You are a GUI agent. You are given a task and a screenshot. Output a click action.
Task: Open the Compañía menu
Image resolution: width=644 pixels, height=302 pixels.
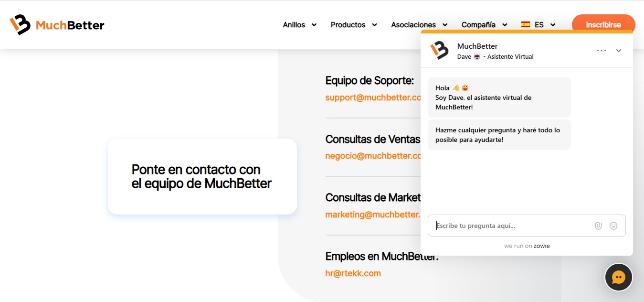[478, 25]
